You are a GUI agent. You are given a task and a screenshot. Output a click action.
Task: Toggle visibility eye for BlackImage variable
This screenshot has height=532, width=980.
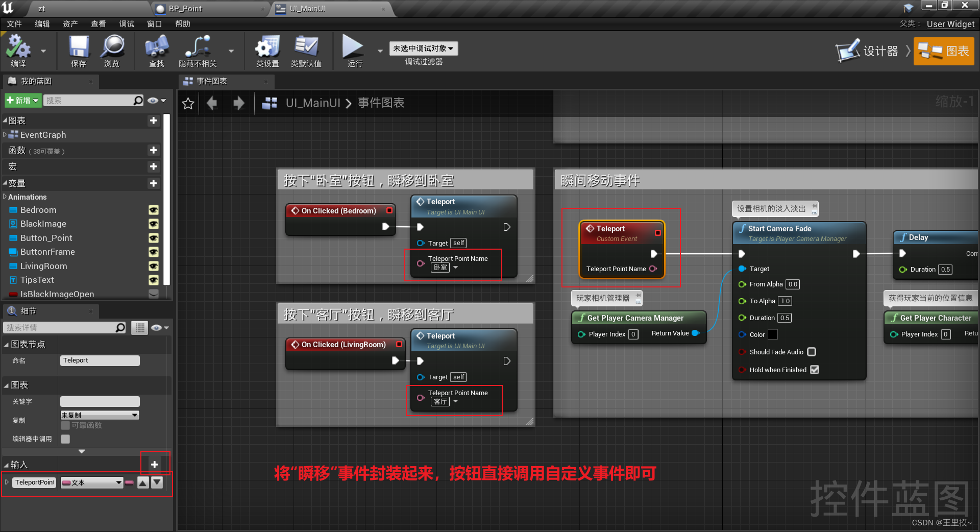153,224
